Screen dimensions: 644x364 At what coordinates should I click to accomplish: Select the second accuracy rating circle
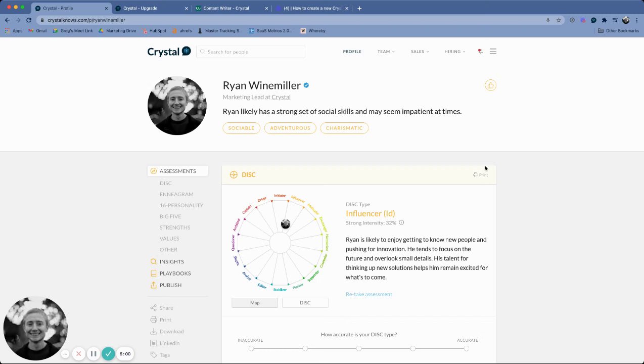[305, 348]
